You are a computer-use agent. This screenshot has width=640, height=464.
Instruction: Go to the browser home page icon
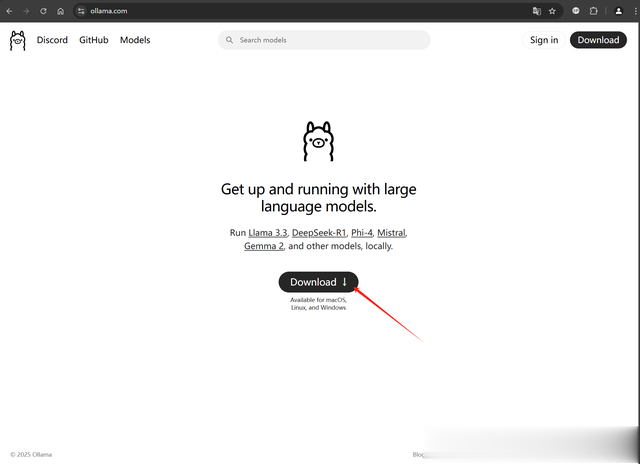60,11
